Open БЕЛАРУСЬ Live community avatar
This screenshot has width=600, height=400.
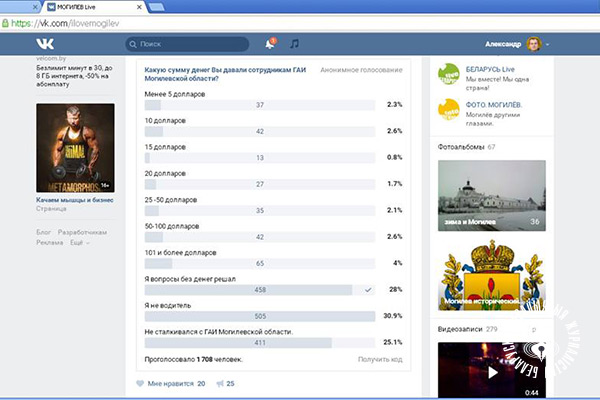pos(450,74)
